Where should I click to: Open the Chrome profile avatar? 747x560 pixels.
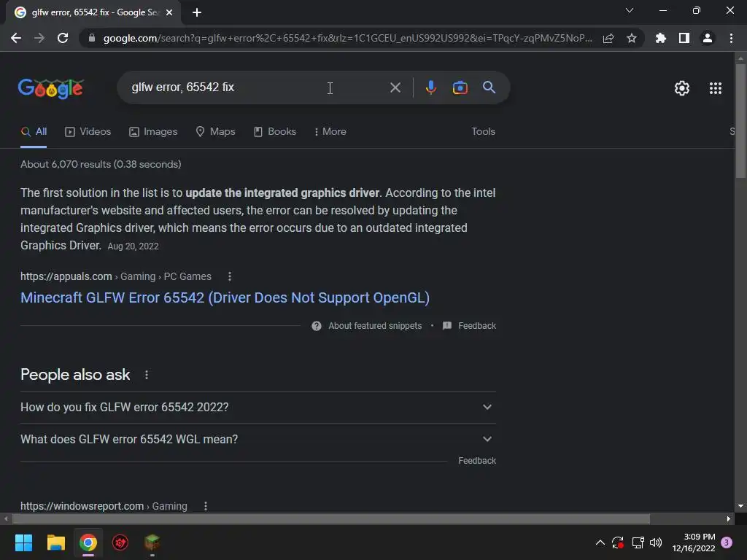point(708,38)
